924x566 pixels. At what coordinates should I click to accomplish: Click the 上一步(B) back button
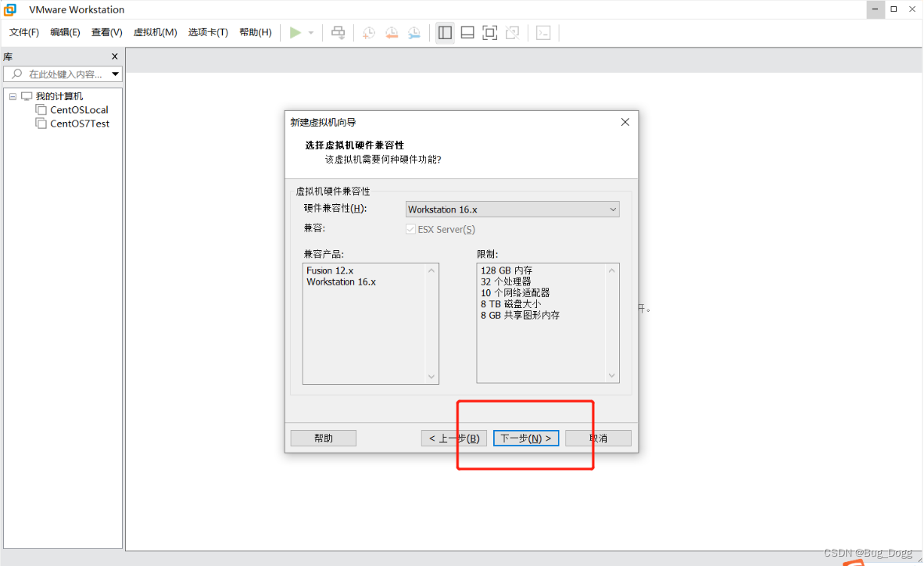pos(453,438)
